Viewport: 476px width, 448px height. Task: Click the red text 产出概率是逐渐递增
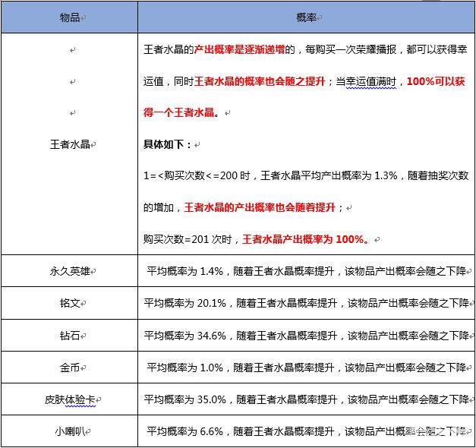[x=240, y=49]
